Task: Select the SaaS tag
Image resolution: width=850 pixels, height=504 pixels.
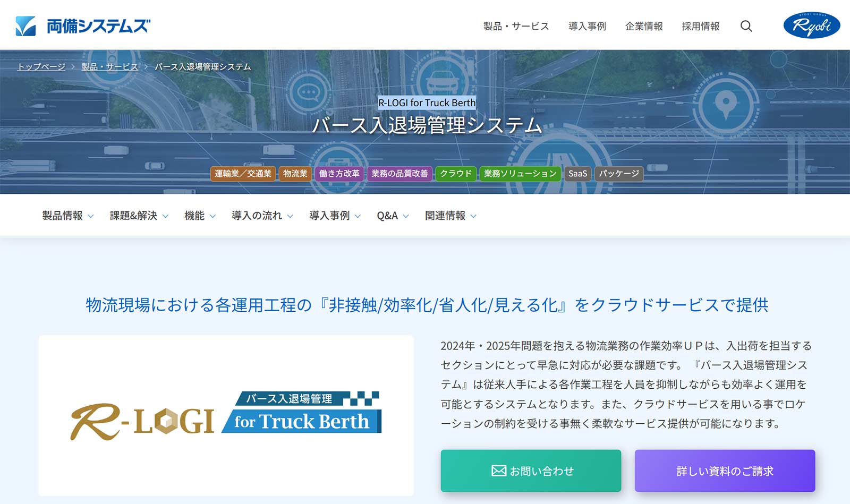Action: [x=577, y=173]
